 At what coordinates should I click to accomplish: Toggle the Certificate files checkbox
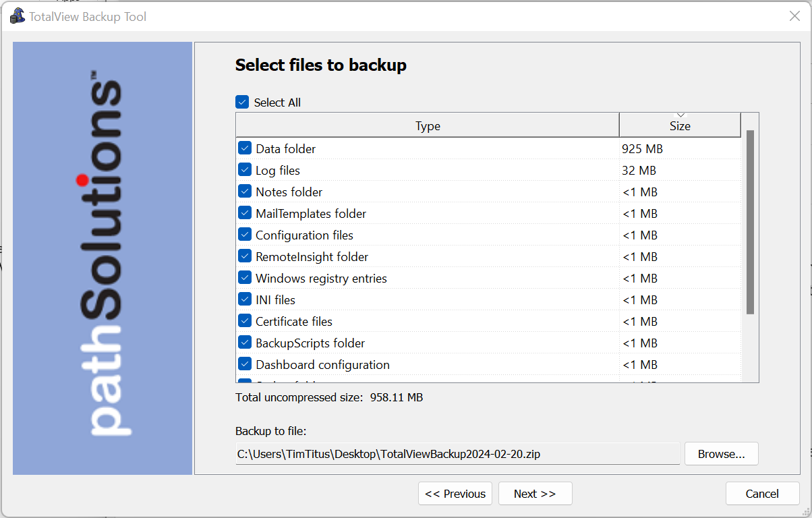coord(245,321)
